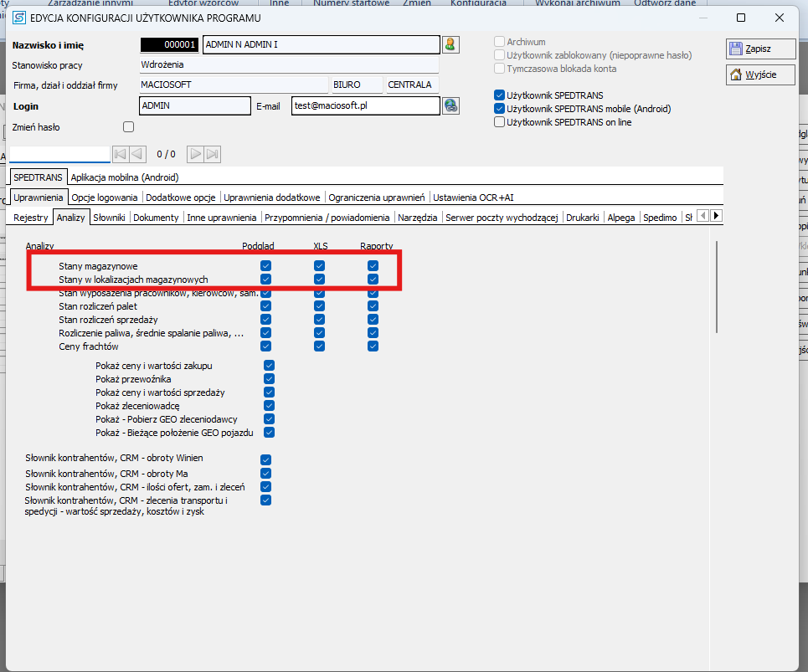
Task: Toggle Użytkownik SPEDTRANS on line checkbox
Action: [500, 122]
